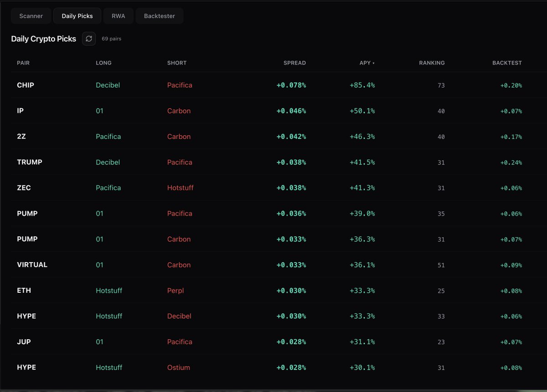Click 01 long venue in VIRTUAL row

[100, 265]
